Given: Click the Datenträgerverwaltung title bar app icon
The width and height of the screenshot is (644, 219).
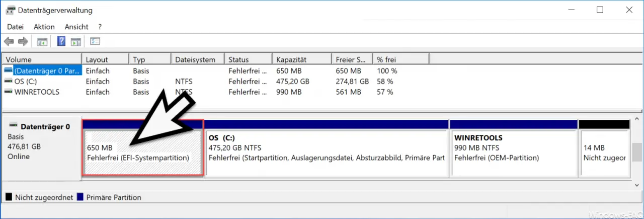Looking at the screenshot, I should click(x=9, y=10).
